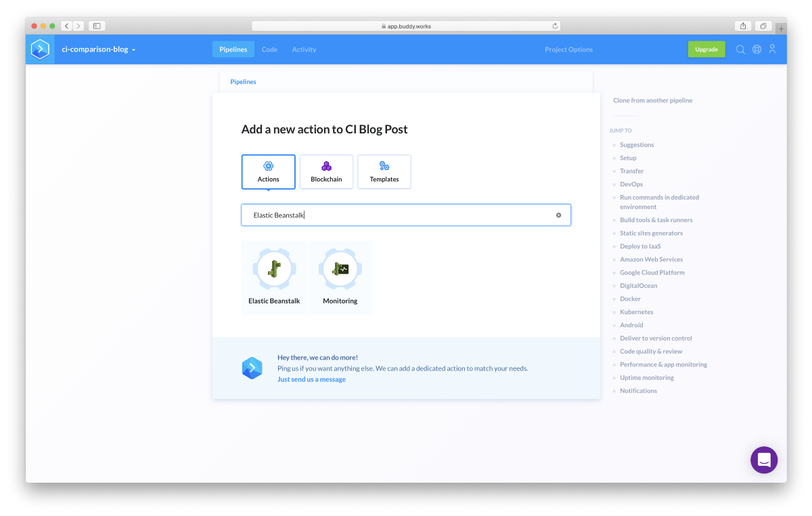Go back with Safari back arrow
Viewport: 812px width, 516px height.
[x=66, y=26]
